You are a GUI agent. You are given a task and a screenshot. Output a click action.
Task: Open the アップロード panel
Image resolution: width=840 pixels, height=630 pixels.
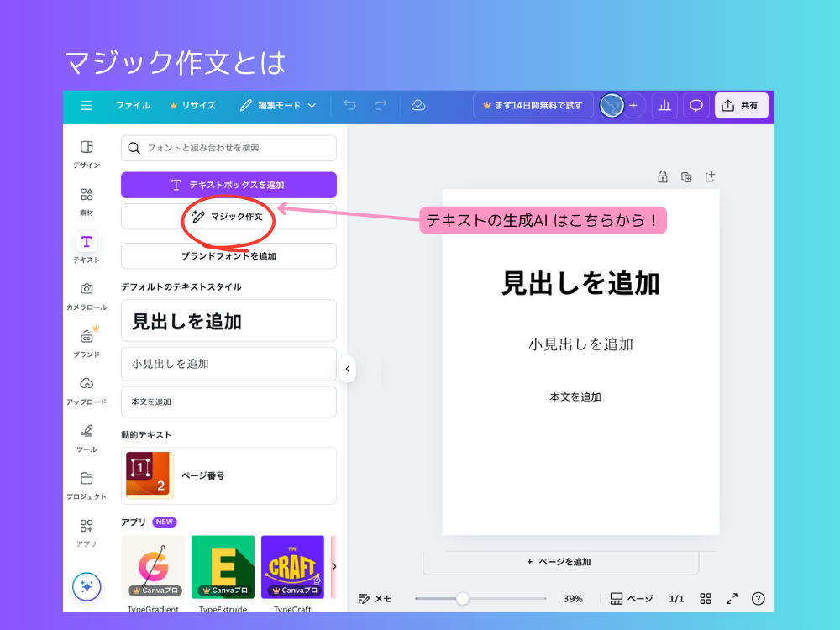click(86, 388)
